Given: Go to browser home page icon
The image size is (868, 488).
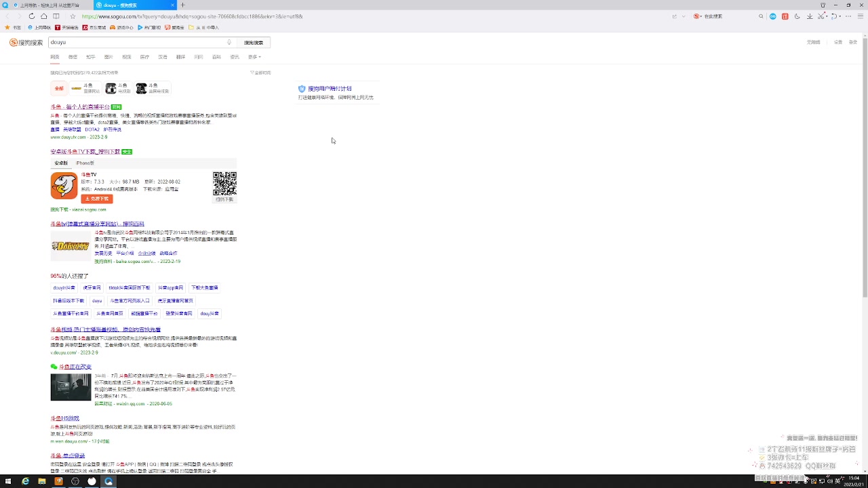Looking at the screenshot, I should (44, 16).
